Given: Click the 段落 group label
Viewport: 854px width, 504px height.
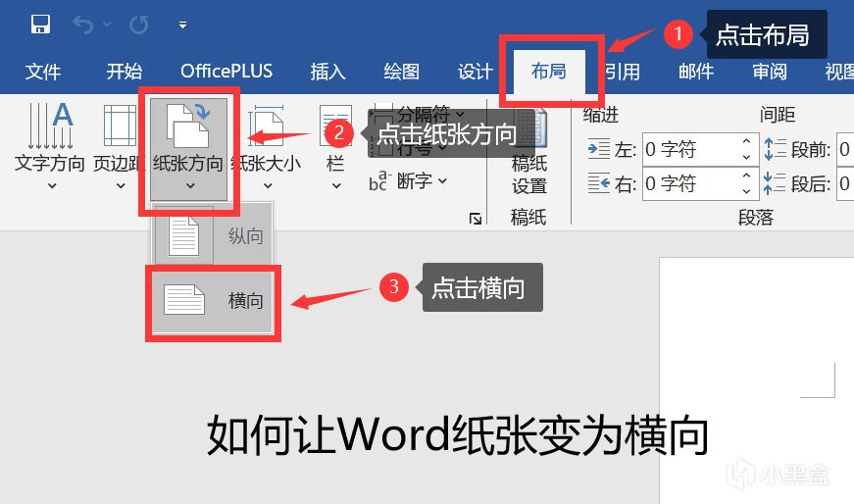Looking at the screenshot, I should (755, 218).
